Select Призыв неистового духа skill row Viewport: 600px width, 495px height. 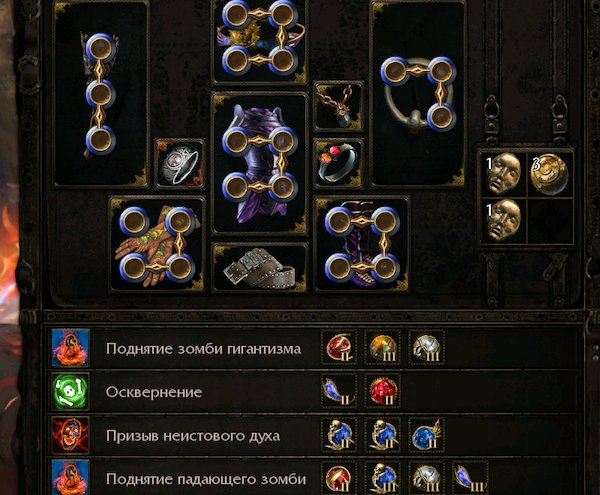(312, 435)
